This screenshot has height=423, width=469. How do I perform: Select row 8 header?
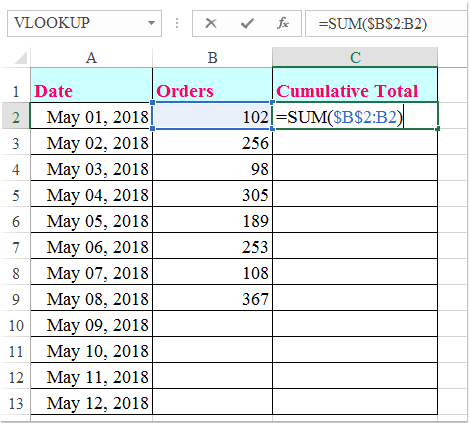pos(16,272)
